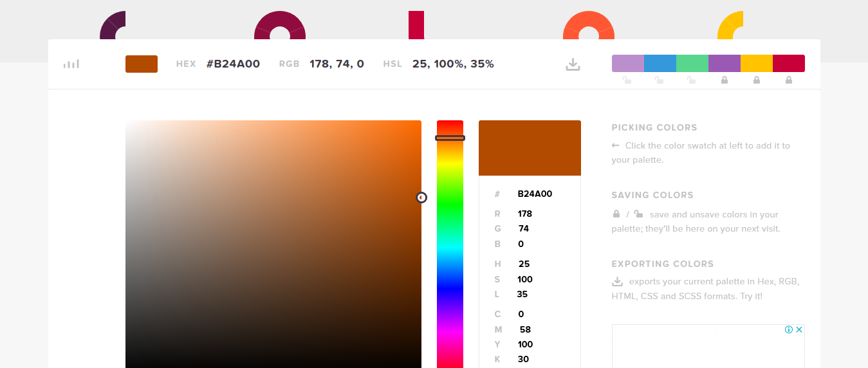
Task: Select the crimson red palette swatch
Action: coord(789,64)
